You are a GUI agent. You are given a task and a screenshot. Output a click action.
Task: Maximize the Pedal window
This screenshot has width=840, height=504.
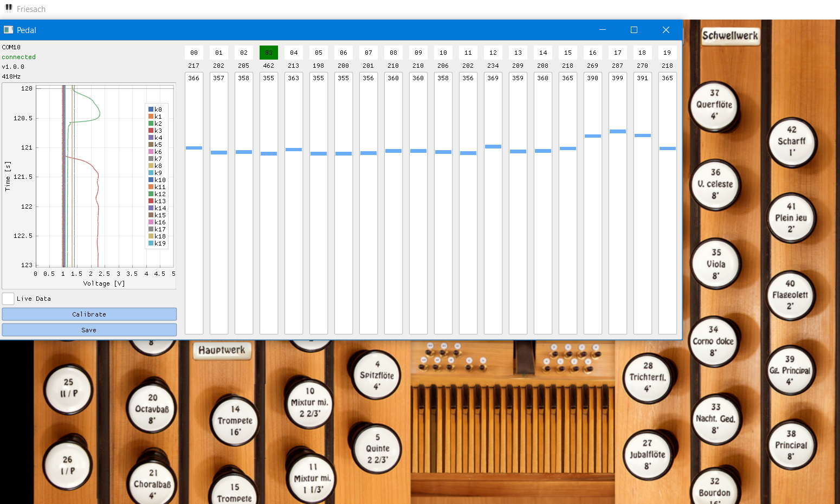(x=634, y=30)
